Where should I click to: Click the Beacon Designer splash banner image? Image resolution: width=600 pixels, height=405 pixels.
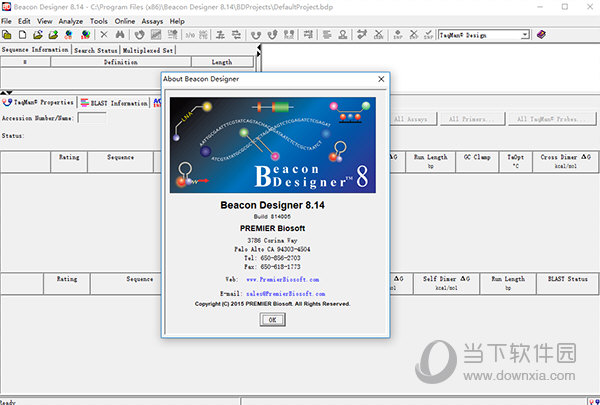tap(272, 144)
